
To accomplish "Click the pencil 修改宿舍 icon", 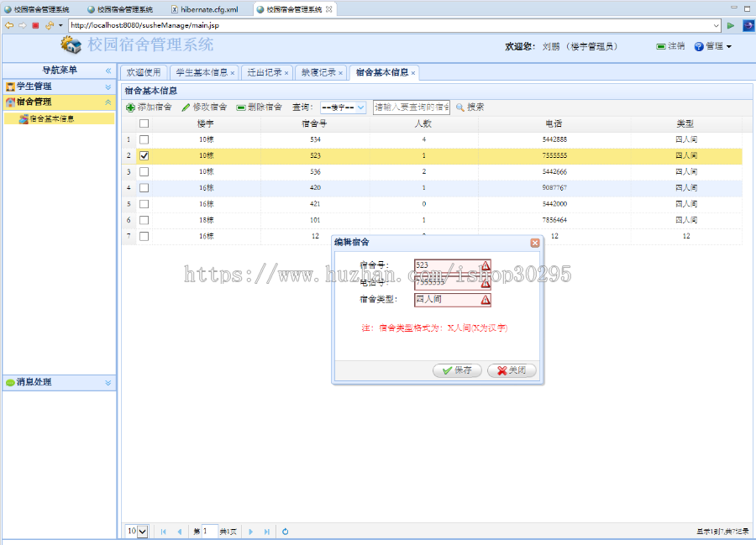I will [186, 107].
